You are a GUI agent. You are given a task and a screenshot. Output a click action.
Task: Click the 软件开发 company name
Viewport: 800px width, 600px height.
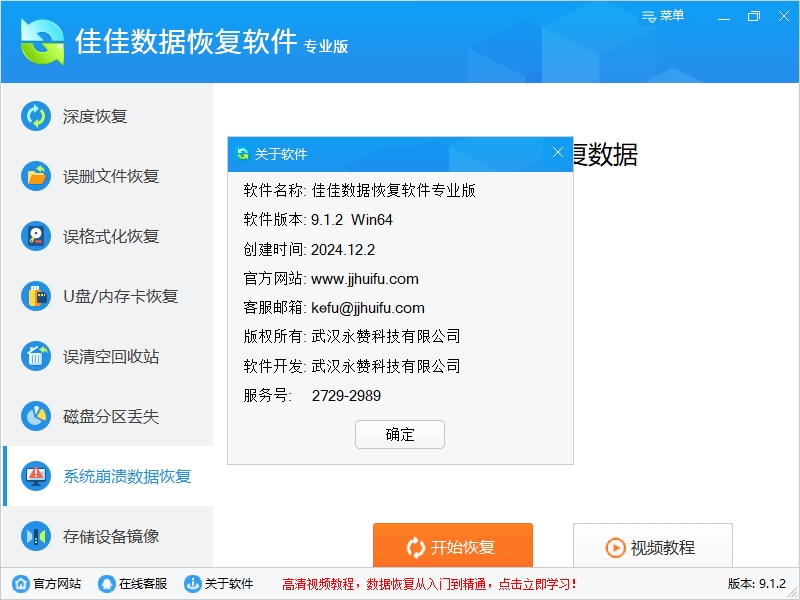(386, 366)
